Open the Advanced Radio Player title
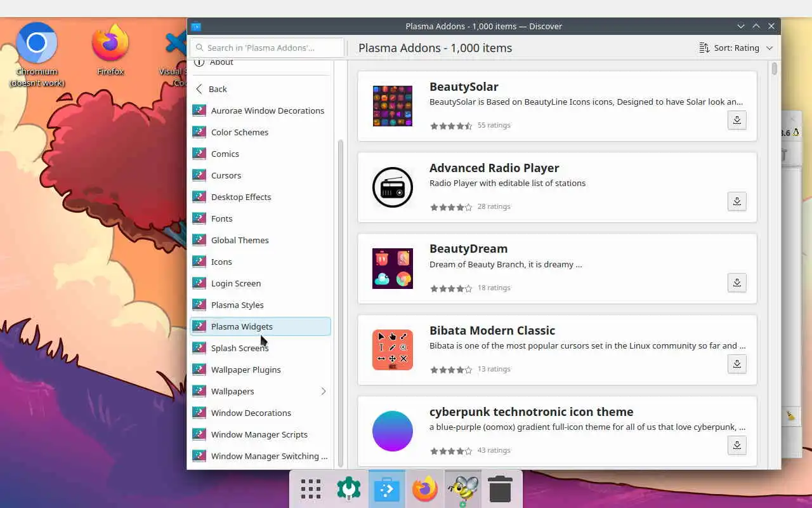The image size is (812, 508). 494,168
